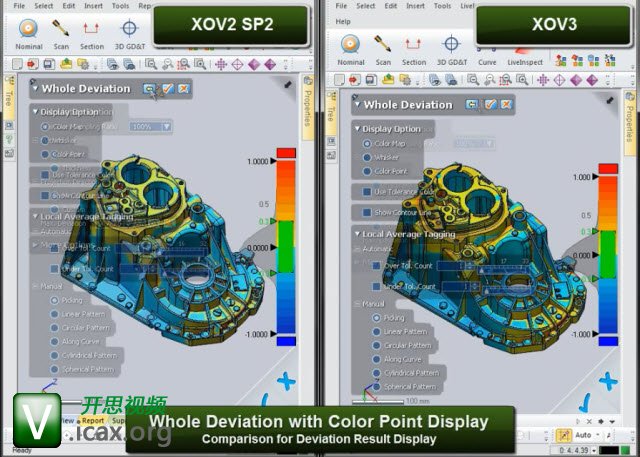The width and height of the screenshot is (640, 457).
Task: Open Tools menu in XOV3 window
Action: 442,6
